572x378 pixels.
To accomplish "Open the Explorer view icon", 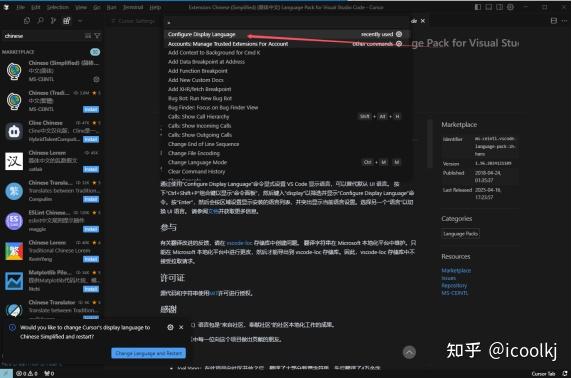I will [27, 21].
